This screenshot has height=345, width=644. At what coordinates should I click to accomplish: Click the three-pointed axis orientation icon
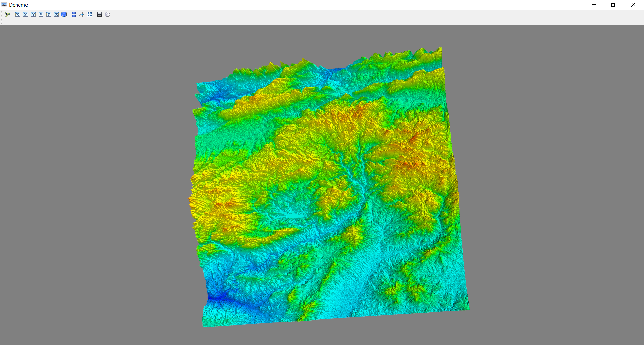7,14
